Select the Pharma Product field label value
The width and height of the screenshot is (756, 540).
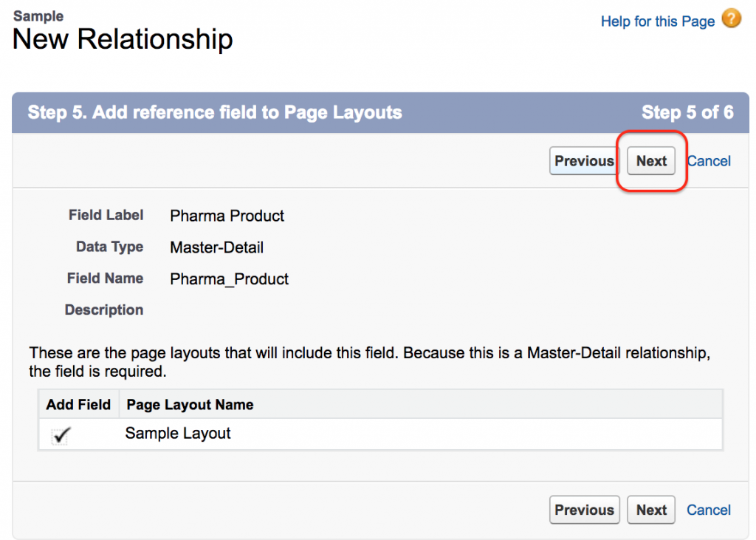(x=227, y=216)
